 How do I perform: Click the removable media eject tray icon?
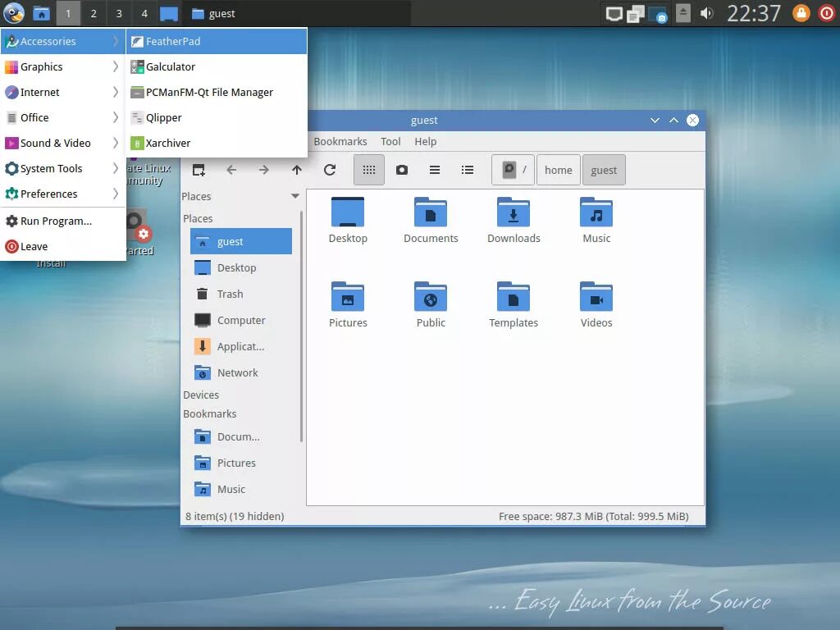(683, 13)
